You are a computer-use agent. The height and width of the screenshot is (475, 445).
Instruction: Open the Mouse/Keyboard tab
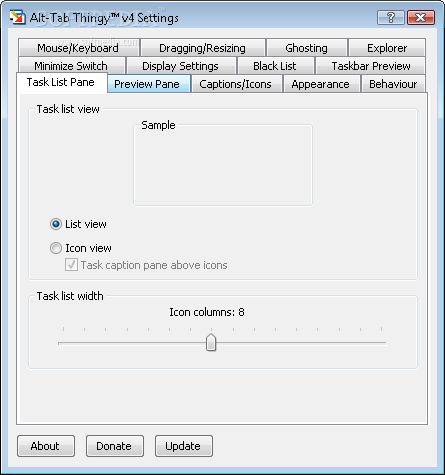click(x=79, y=48)
